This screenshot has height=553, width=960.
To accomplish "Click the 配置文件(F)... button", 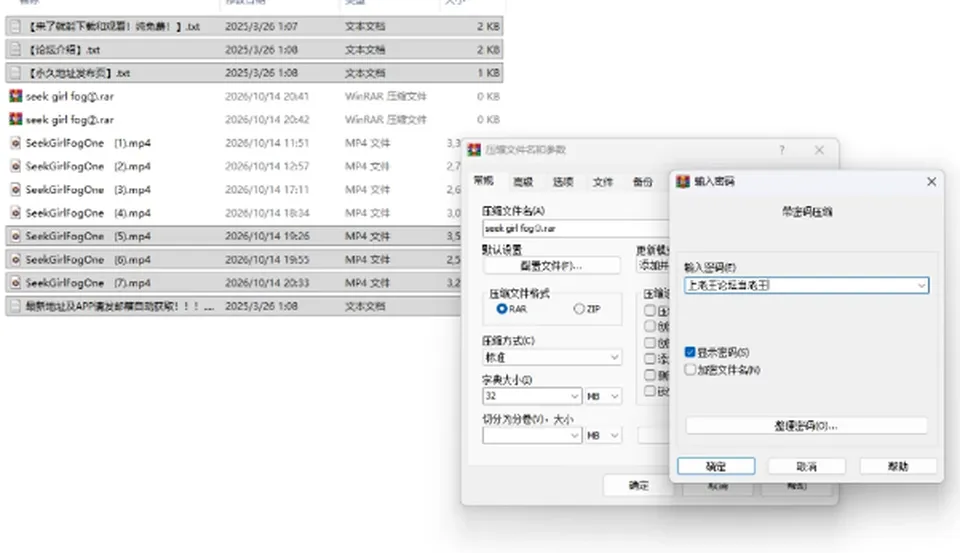I will coord(552,266).
